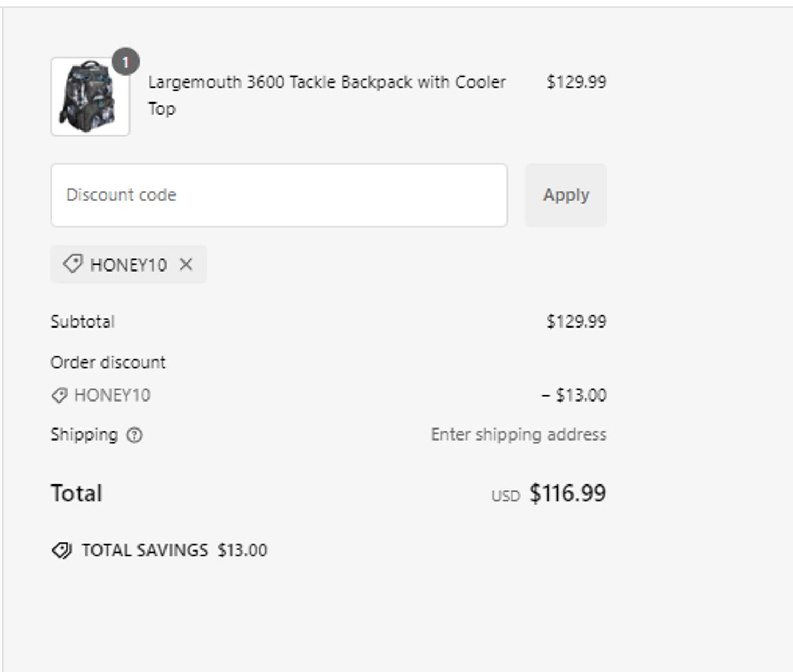The image size is (793, 672).
Task: Click the Subtotal amount $129.99
Action: 576,321
